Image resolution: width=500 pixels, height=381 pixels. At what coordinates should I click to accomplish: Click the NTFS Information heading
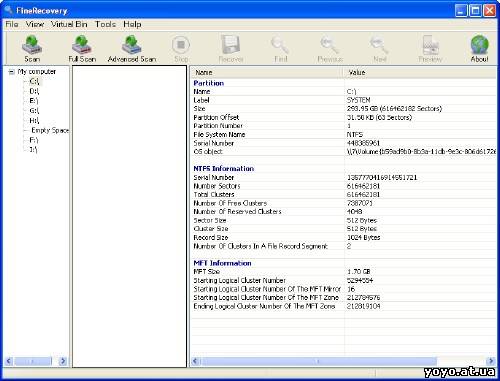[x=224, y=169]
